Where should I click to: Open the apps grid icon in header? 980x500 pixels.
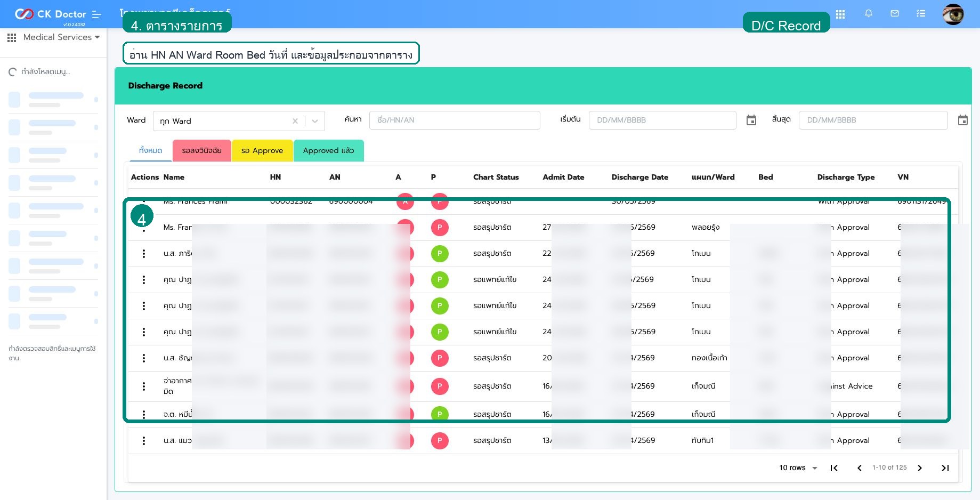coord(840,14)
